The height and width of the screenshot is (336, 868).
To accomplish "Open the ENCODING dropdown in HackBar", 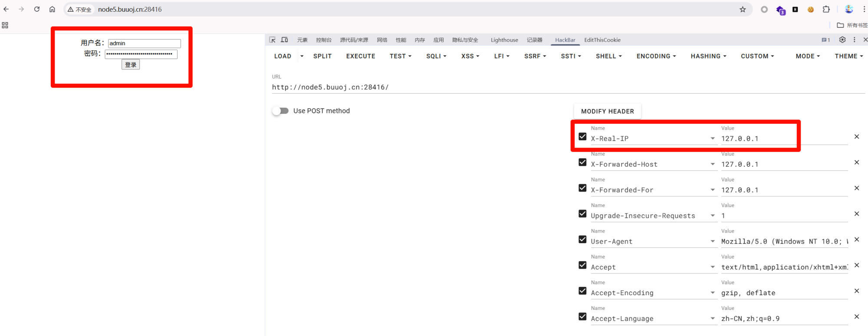I will (656, 56).
